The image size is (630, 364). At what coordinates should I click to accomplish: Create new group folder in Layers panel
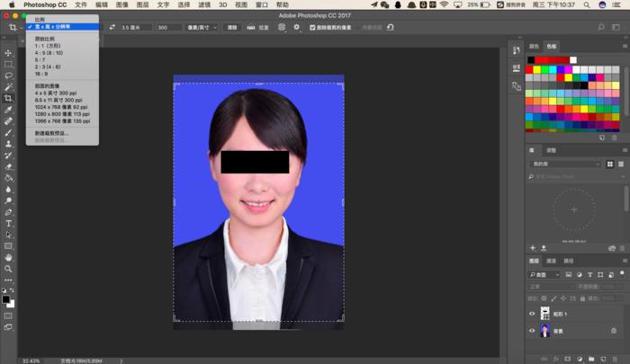(591, 359)
